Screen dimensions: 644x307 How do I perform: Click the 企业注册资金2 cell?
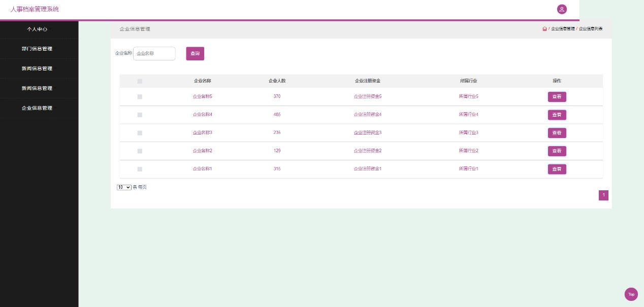[368, 151]
